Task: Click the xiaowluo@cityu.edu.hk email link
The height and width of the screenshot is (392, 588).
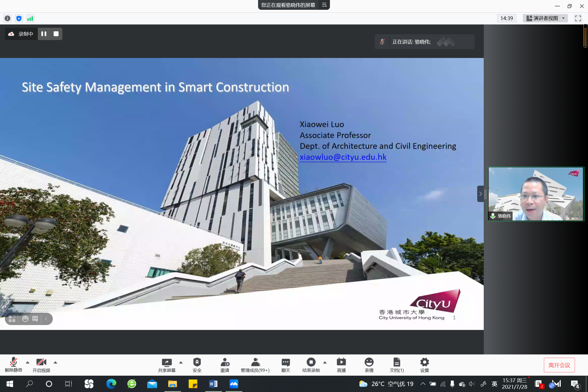Action: pyautogui.click(x=343, y=157)
